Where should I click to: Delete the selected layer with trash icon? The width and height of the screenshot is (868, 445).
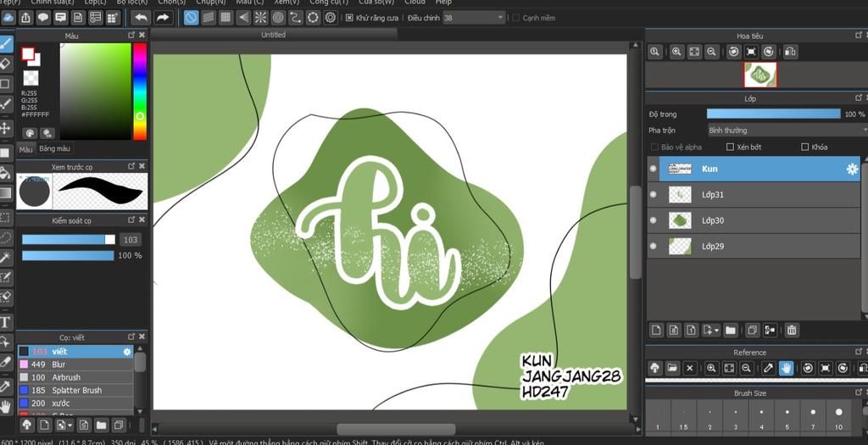[x=792, y=331]
